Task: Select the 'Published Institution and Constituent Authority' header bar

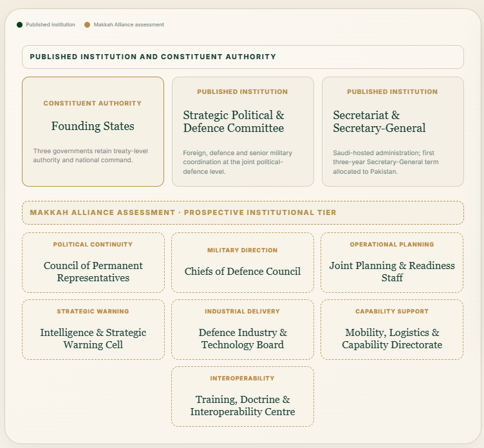Action: (243, 57)
